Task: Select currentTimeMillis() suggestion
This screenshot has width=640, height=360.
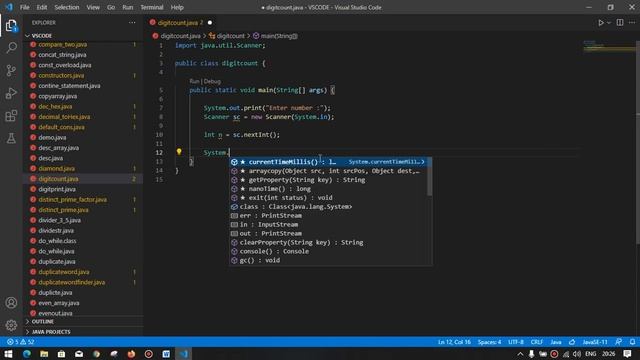Action: 330,162
